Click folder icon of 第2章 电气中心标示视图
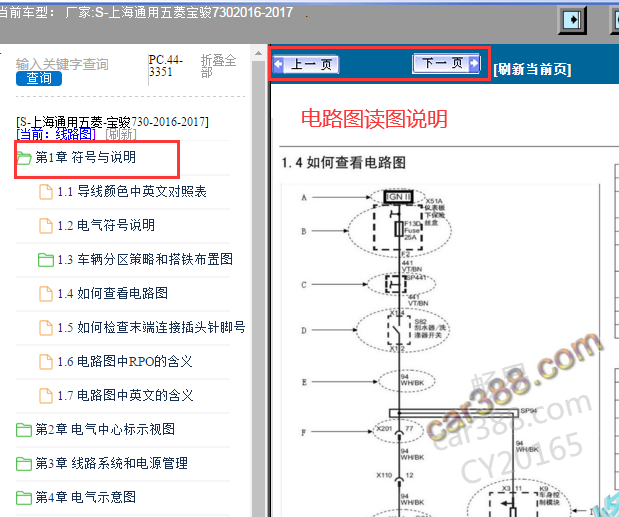 [x=24, y=430]
